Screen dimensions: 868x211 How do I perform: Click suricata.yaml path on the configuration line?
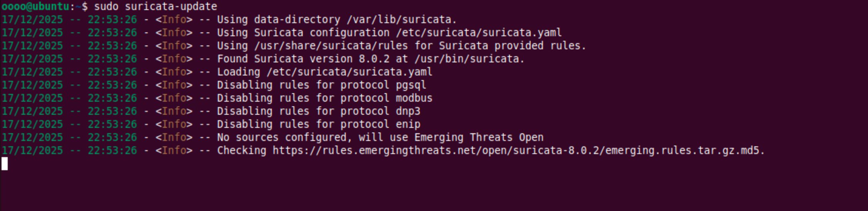tap(479, 33)
